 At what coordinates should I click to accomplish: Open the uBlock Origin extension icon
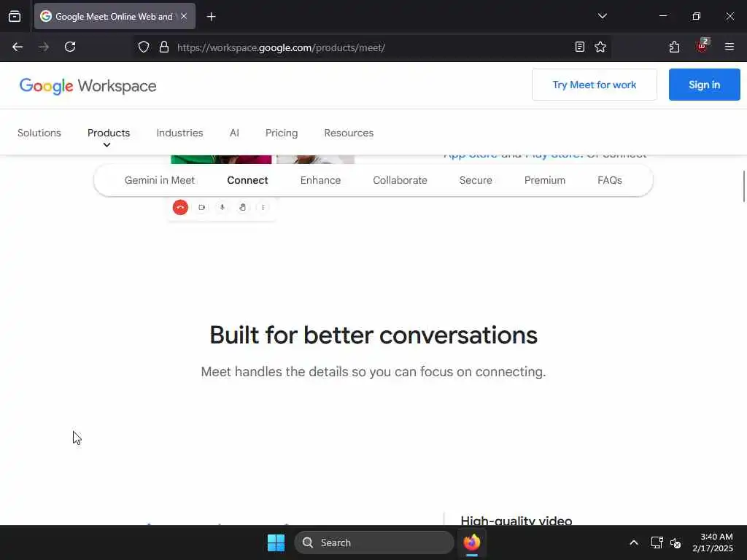[703, 46]
